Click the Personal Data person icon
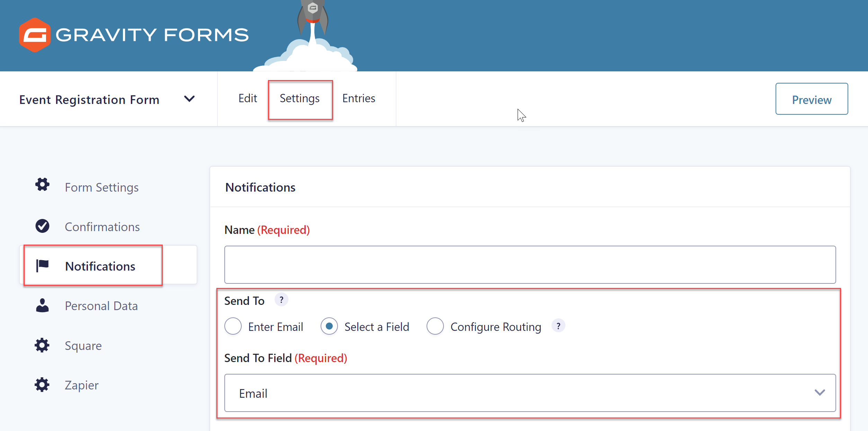The image size is (868, 431). (x=42, y=305)
